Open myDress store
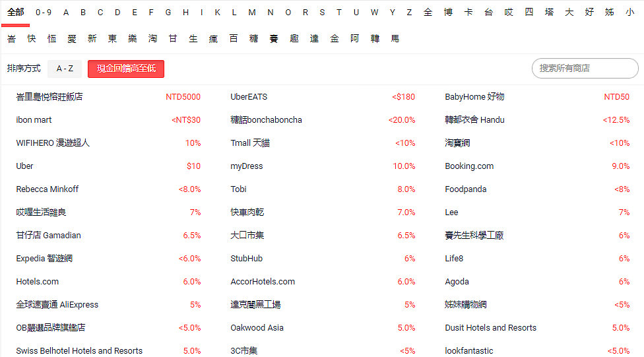644x357 pixels. (x=246, y=166)
